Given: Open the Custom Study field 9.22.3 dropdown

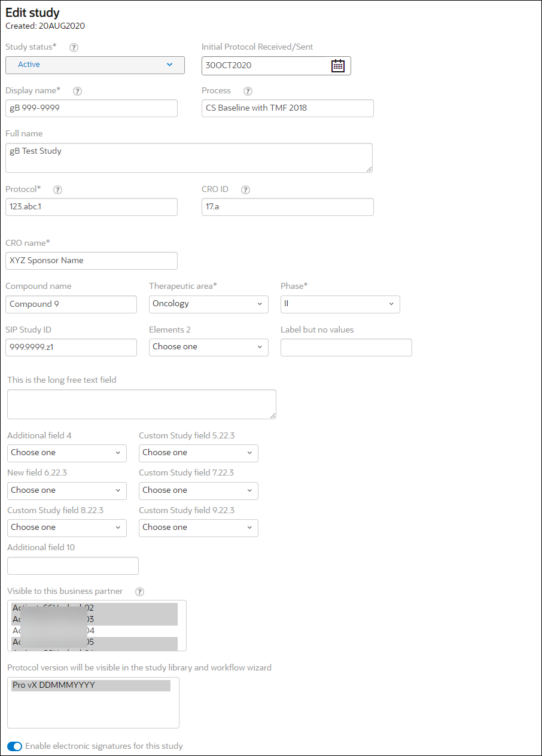Looking at the screenshot, I should 199,528.
